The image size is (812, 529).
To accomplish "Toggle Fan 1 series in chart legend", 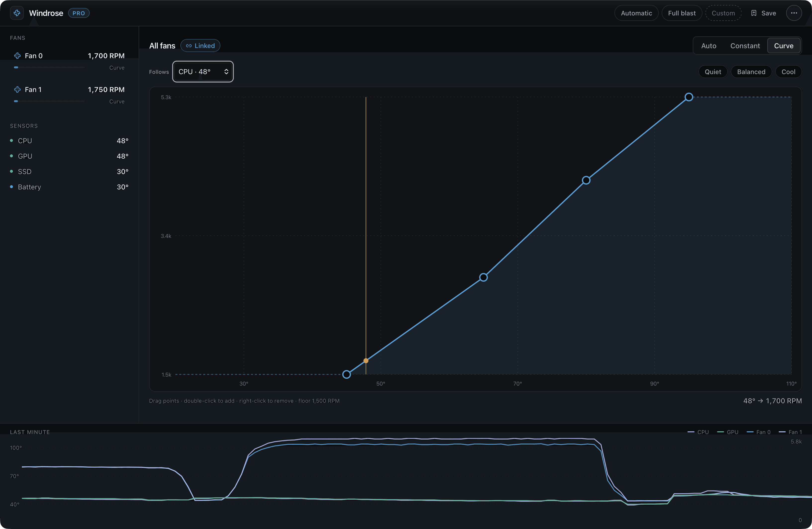I will pyautogui.click(x=790, y=432).
